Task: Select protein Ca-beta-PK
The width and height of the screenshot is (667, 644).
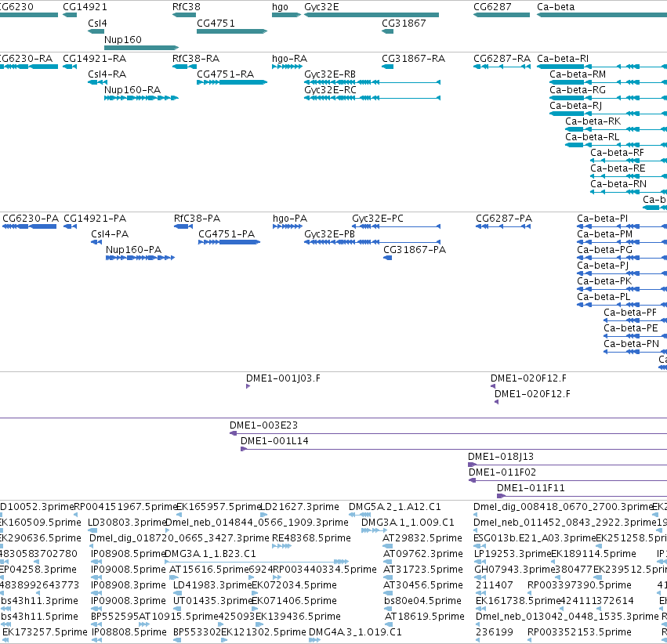Action: click(x=622, y=289)
